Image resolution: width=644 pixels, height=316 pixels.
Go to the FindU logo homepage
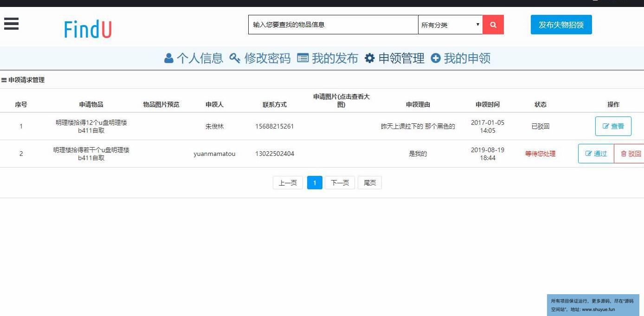(x=88, y=29)
